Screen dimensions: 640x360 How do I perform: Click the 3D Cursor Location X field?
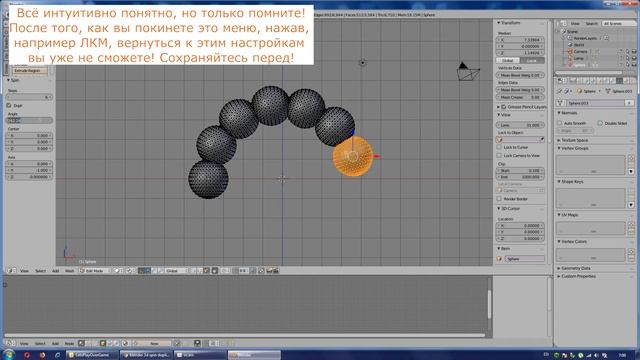coord(520,226)
